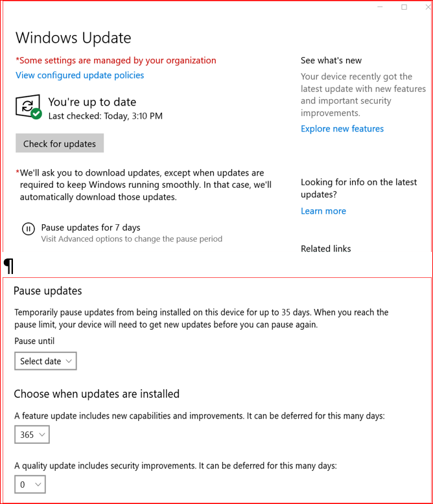Screen dimensions: 433x504
Task: Open the 0 days quality update dropdown
Action: (30, 485)
